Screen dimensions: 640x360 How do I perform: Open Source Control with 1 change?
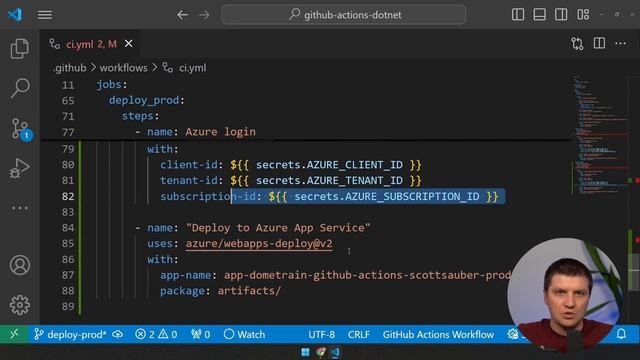(x=20, y=129)
